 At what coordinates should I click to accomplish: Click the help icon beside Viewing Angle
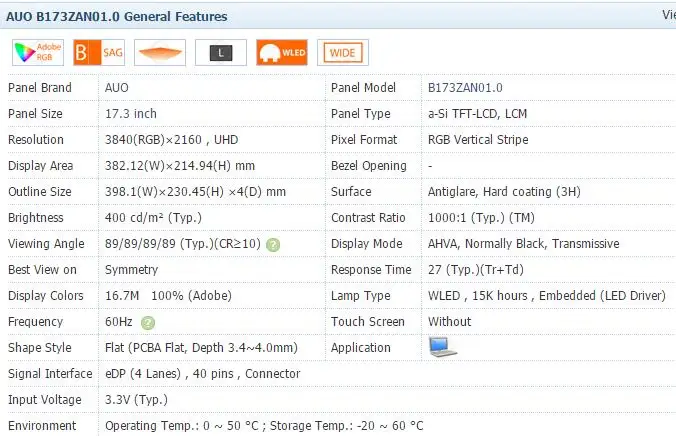click(x=273, y=245)
